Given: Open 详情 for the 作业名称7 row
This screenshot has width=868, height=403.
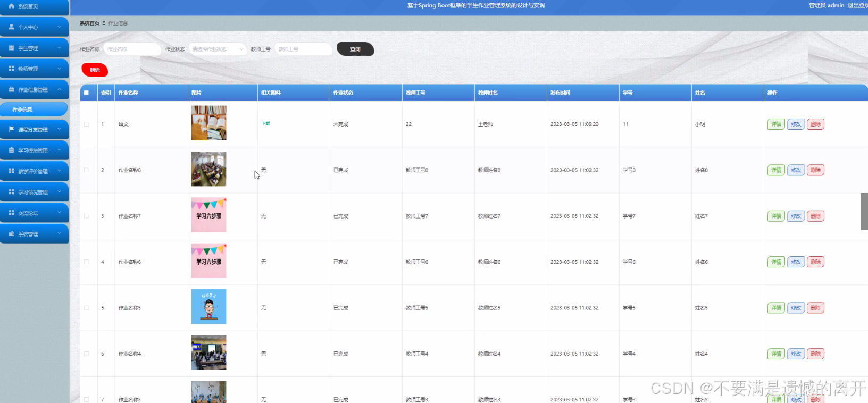Looking at the screenshot, I should click(777, 216).
